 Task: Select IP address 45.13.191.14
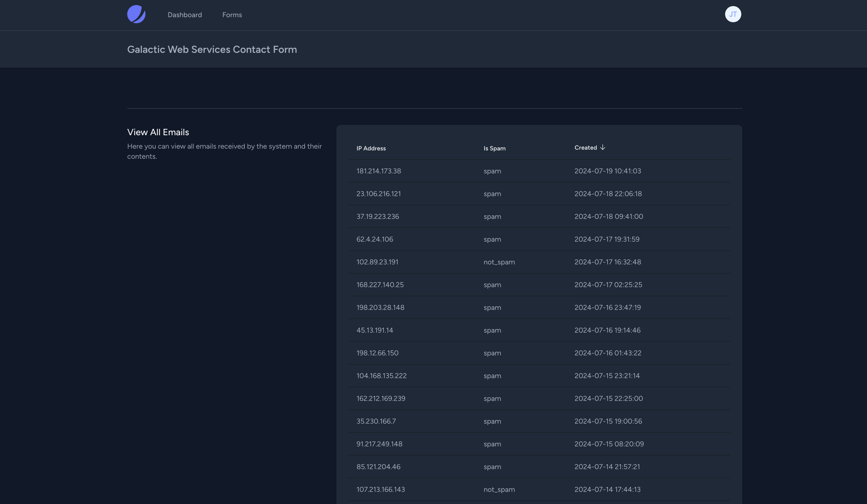(x=375, y=330)
